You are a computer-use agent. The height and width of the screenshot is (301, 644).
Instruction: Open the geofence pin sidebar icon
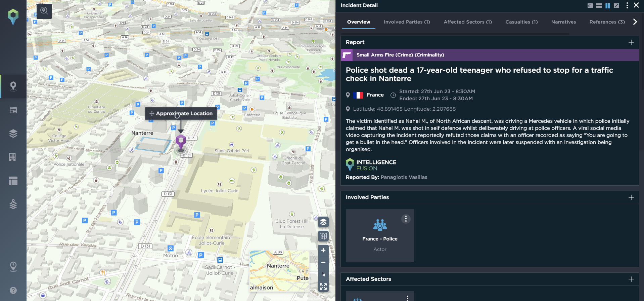(13, 267)
